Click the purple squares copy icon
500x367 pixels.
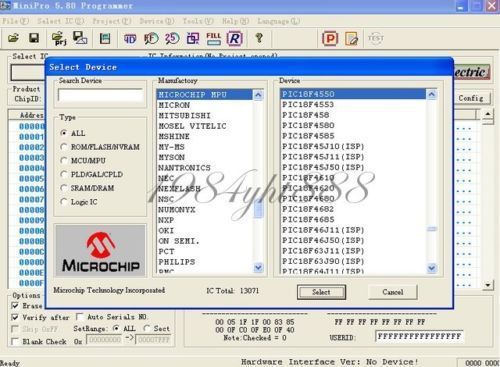pyautogui.click(x=193, y=38)
